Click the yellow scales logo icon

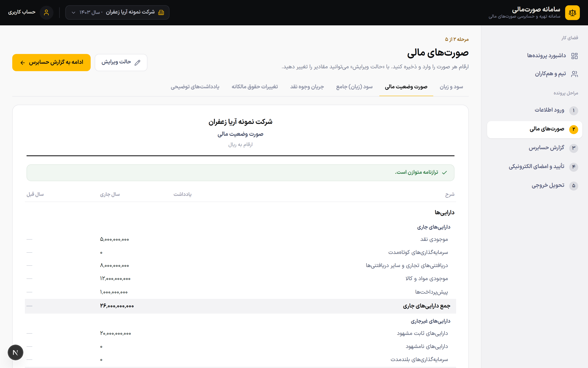[572, 13]
